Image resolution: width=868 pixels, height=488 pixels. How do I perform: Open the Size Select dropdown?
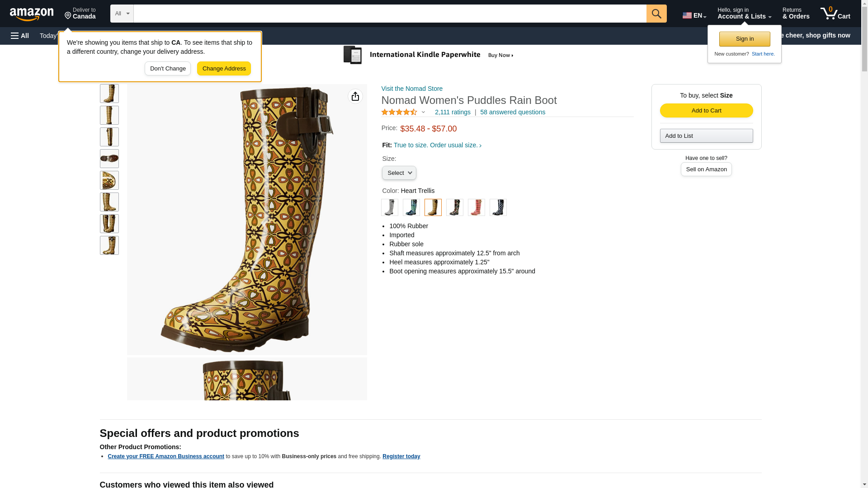point(399,173)
